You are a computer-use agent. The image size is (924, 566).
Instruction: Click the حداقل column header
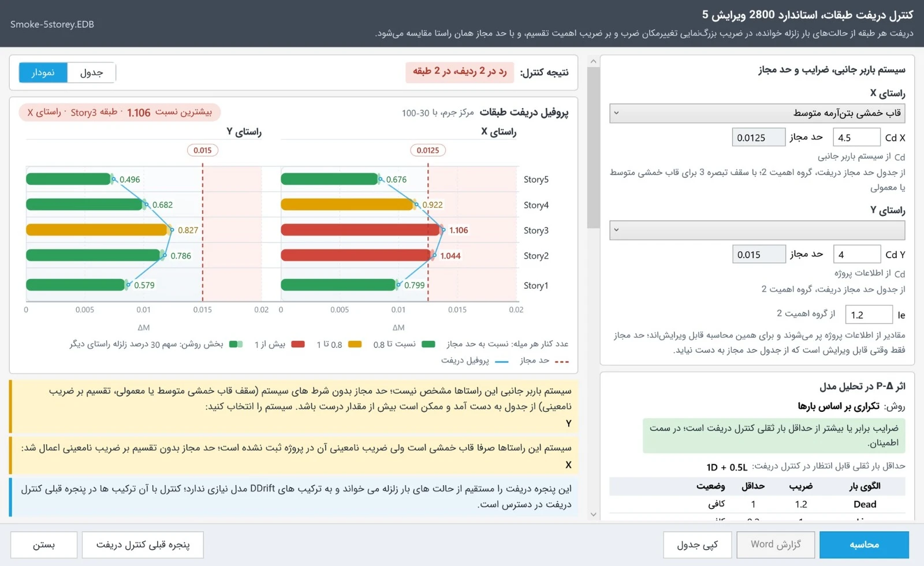tap(753, 486)
